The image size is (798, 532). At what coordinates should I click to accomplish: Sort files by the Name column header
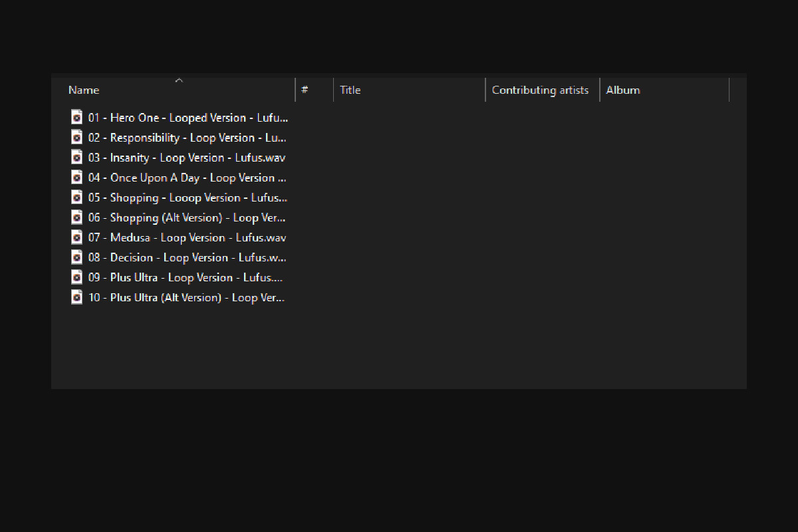[x=84, y=90]
